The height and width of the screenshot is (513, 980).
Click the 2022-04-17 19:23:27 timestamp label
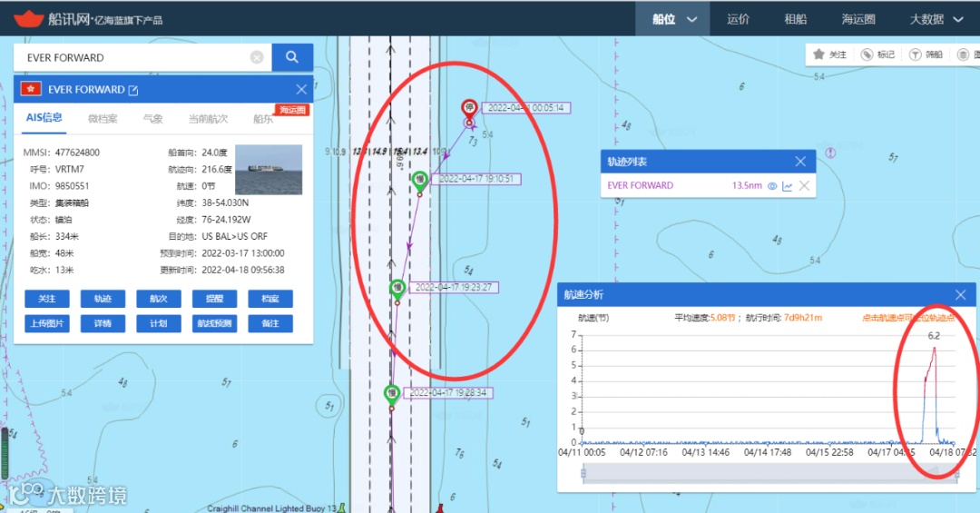click(x=454, y=288)
